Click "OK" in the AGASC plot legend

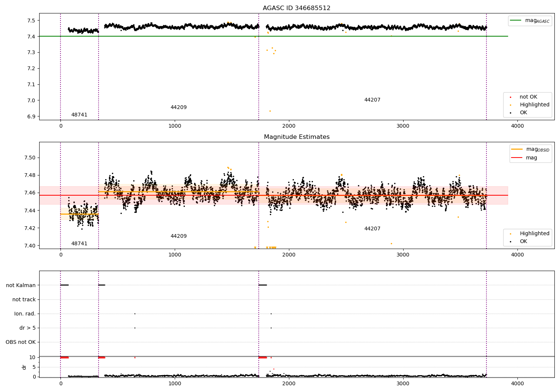coord(523,113)
